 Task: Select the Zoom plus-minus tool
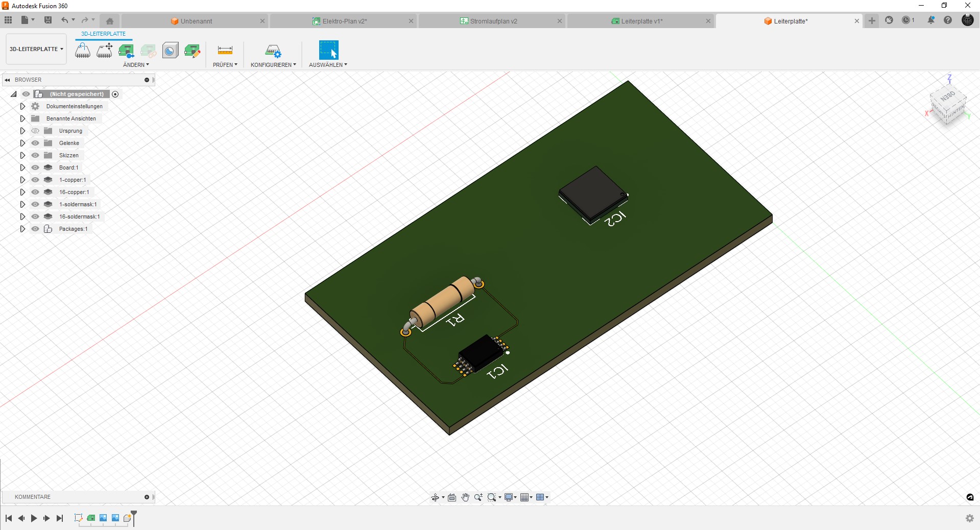pos(479,497)
